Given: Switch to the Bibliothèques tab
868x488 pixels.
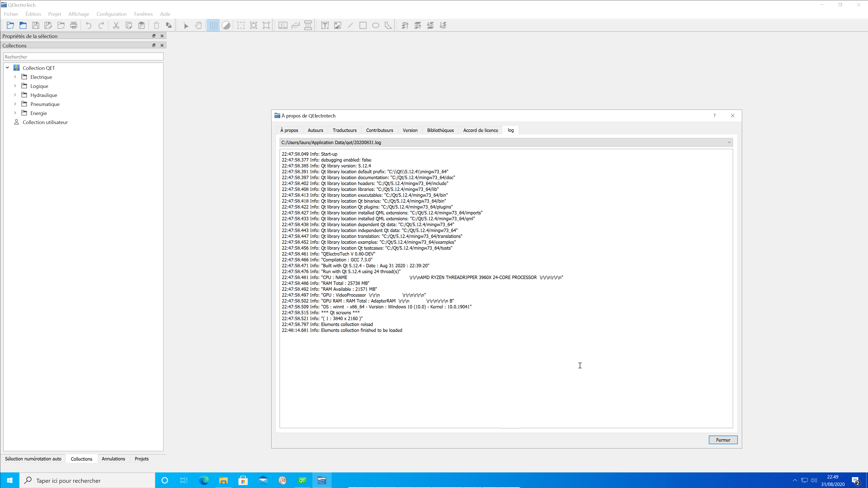Looking at the screenshot, I should point(440,130).
